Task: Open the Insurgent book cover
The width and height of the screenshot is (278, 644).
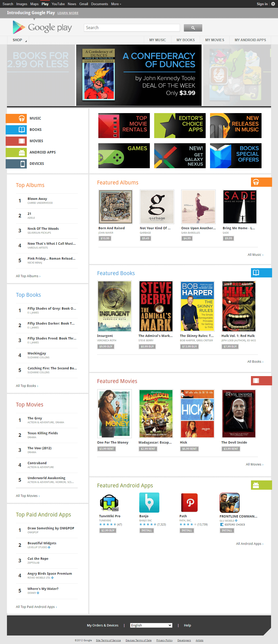Action: coord(115,306)
